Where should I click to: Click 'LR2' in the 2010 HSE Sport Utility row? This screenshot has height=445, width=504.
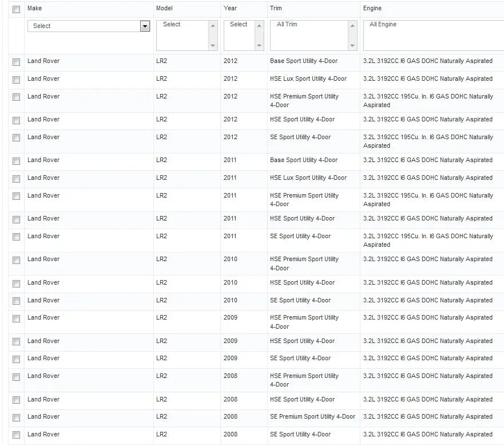pos(161,282)
